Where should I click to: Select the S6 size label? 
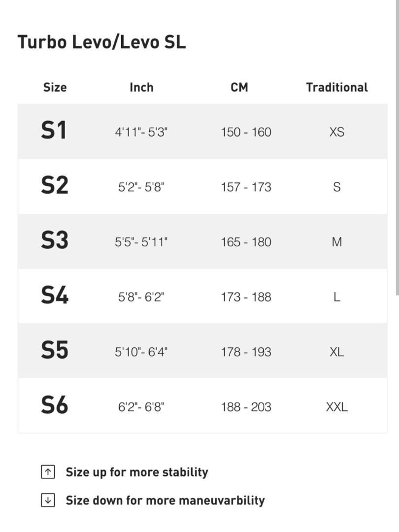pos(55,405)
